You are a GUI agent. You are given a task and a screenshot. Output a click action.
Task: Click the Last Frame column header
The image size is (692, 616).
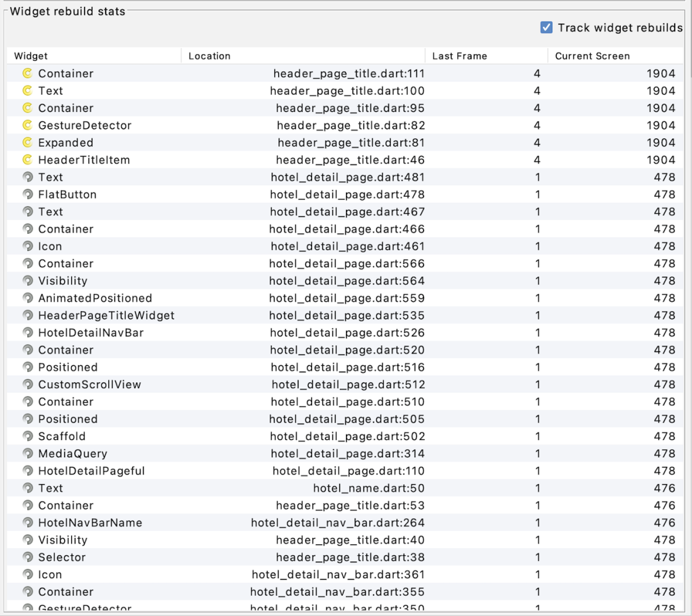[x=459, y=56]
